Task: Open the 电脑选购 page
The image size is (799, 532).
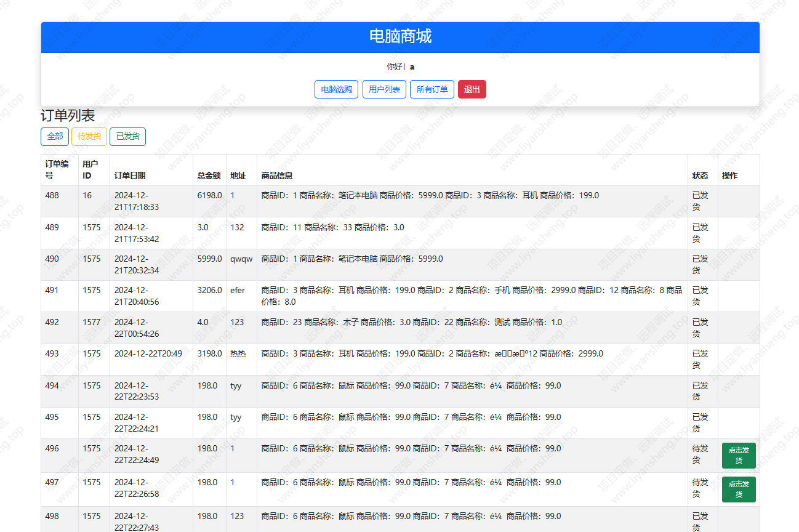Action: [336, 89]
